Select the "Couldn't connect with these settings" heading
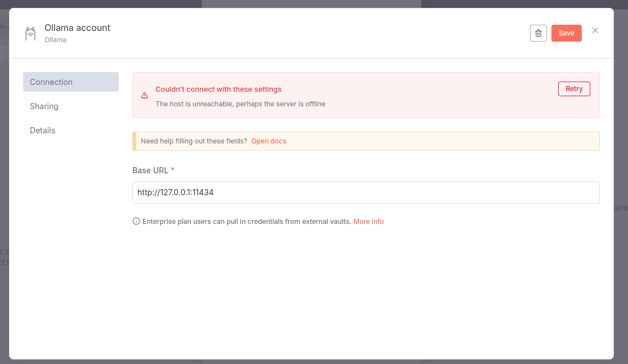This screenshot has height=364, width=628. (219, 89)
